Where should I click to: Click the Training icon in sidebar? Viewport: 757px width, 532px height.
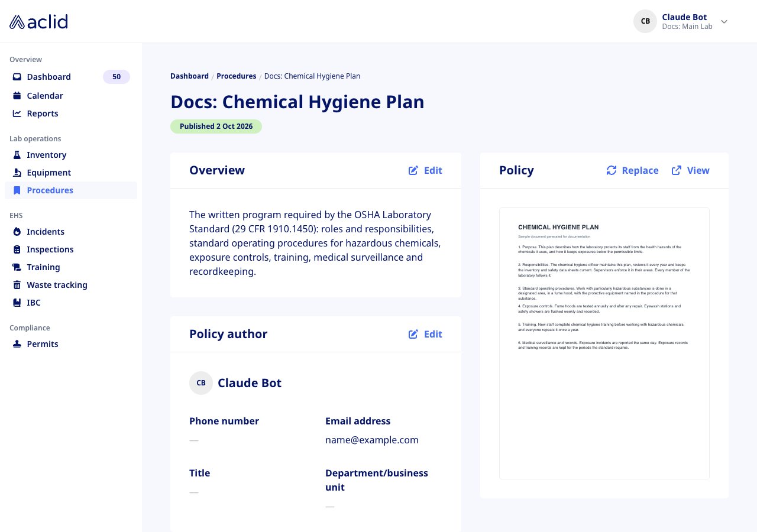click(17, 267)
